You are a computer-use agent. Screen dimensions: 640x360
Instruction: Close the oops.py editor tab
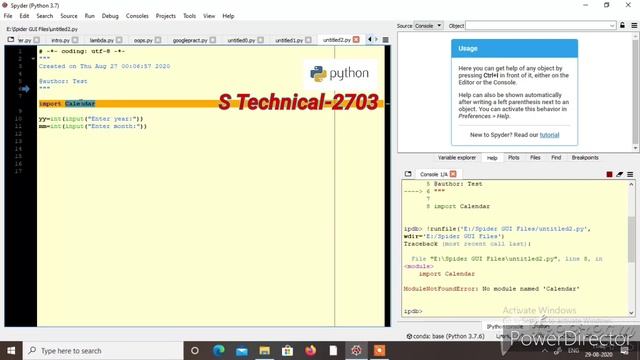pos(158,40)
